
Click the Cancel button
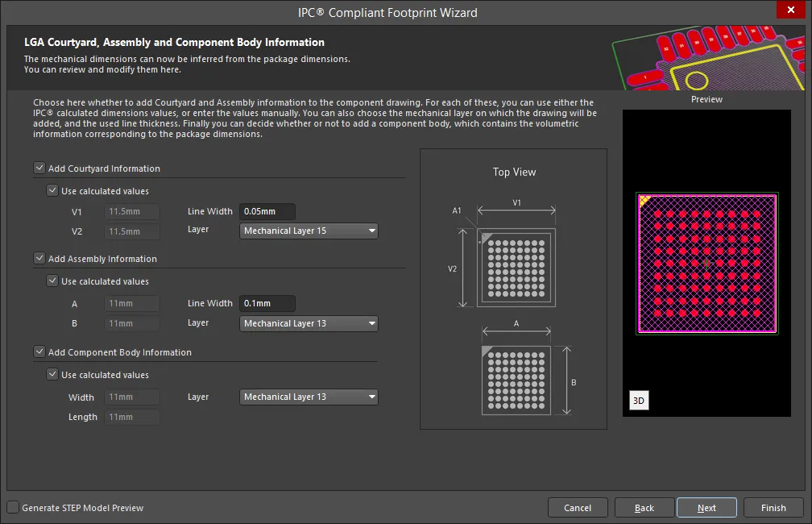(x=578, y=508)
